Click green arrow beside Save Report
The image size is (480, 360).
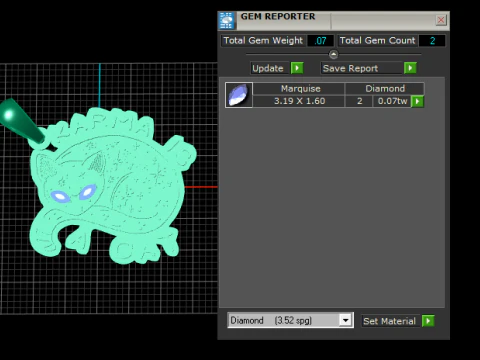click(x=410, y=68)
